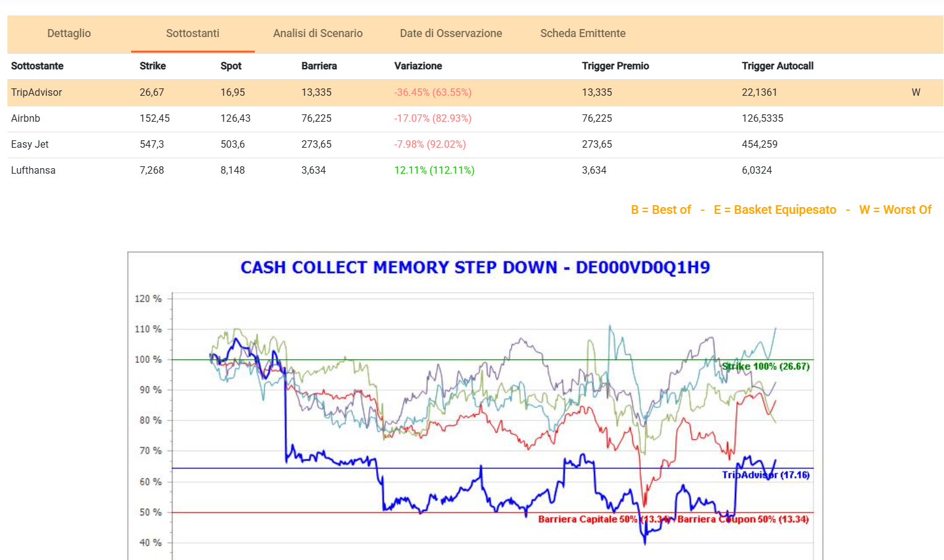Open Date di Osservazione tab

pyautogui.click(x=451, y=33)
